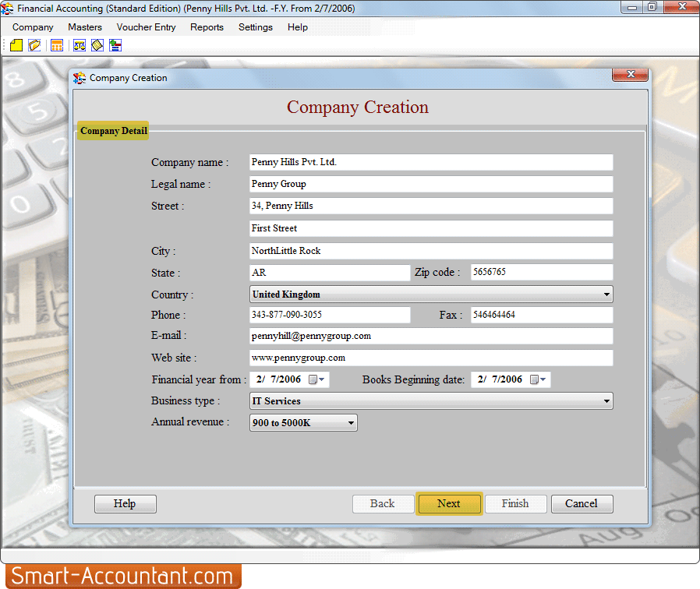This screenshot has width=700, height=589.
Task: Open the Voucher Entry menu
Action: click(146, 27)
